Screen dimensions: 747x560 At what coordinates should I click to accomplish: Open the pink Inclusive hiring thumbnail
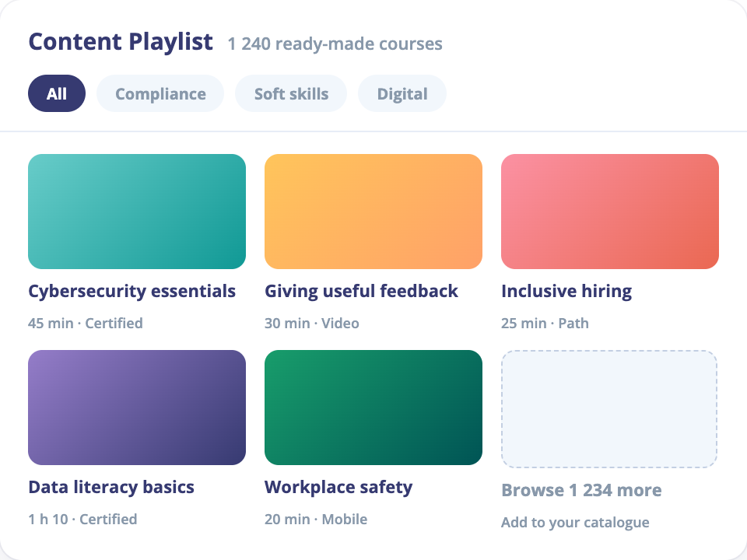610,212
